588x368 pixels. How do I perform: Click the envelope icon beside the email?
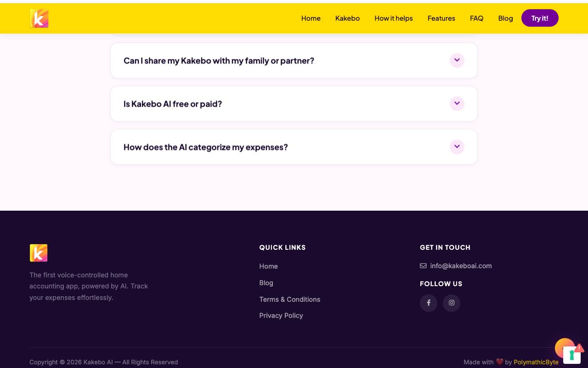coord(423,265)
